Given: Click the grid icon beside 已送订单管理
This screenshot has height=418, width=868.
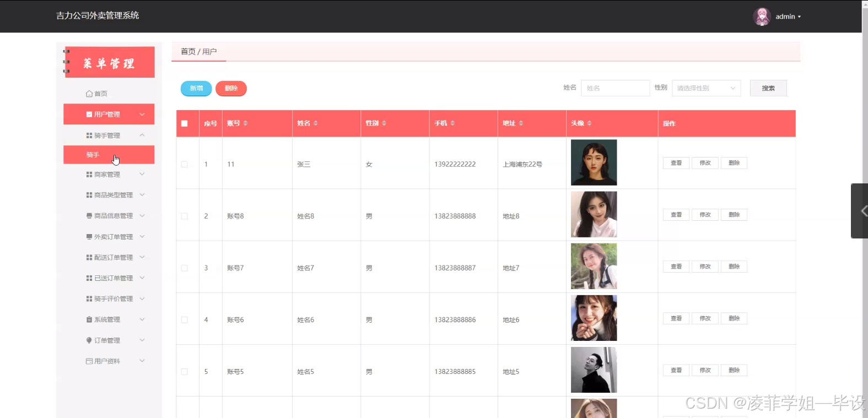Looking at the screenshot, I should (89, 278).
